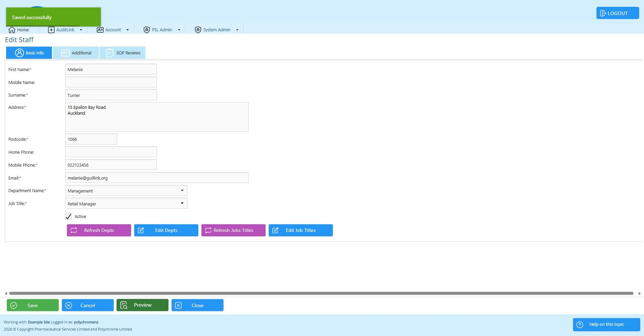Click the PSL Admin shield icon

tap(147, 30)
